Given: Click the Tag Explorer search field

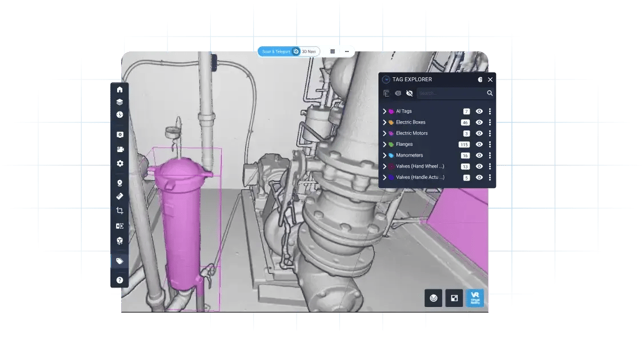Looking at the screenshot, I should (x=452, y=93).
